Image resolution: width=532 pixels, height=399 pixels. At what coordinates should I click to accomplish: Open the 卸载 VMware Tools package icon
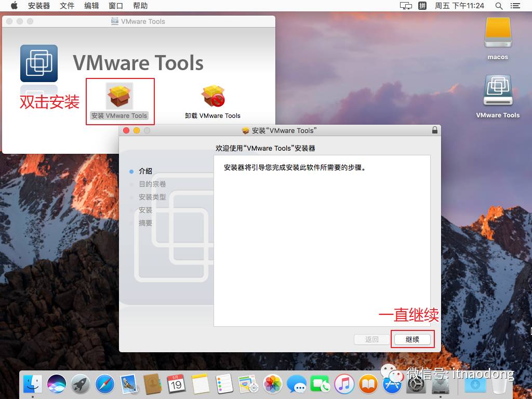coord(212,96)
